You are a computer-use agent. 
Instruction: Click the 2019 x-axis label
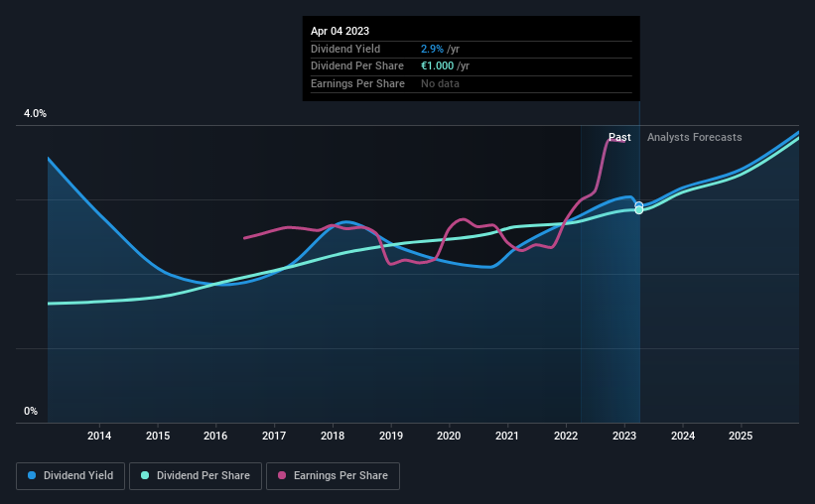[x=391, y=436]
